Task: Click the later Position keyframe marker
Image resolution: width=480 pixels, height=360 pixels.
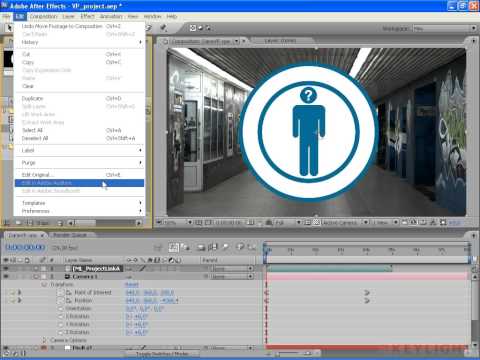Action: click(x=367, y=300)
